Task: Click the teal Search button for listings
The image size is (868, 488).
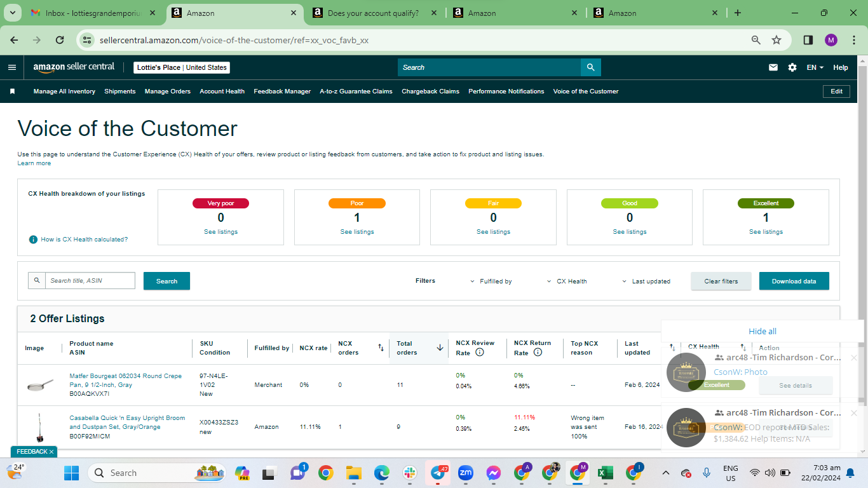Action: [x=166, y=281]
